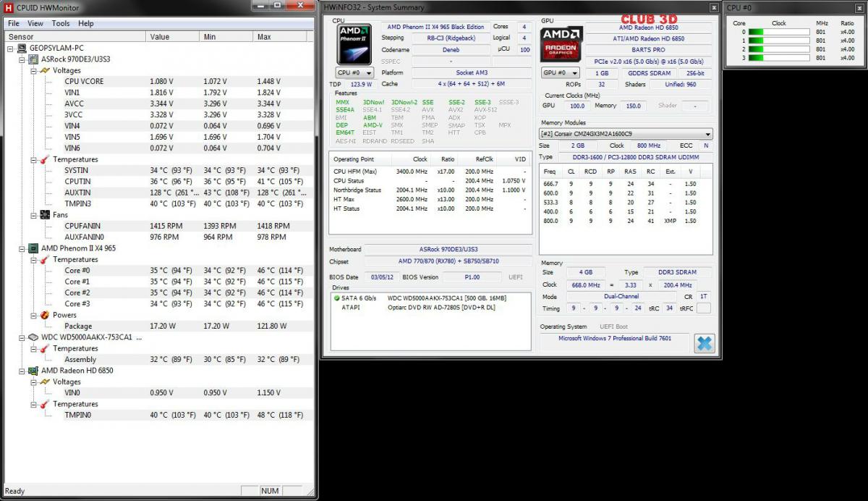Viewport: 868px width, 501px height.
Task: Click the AMD Radeon HD 6850 card icon
Action: [33, 371]
